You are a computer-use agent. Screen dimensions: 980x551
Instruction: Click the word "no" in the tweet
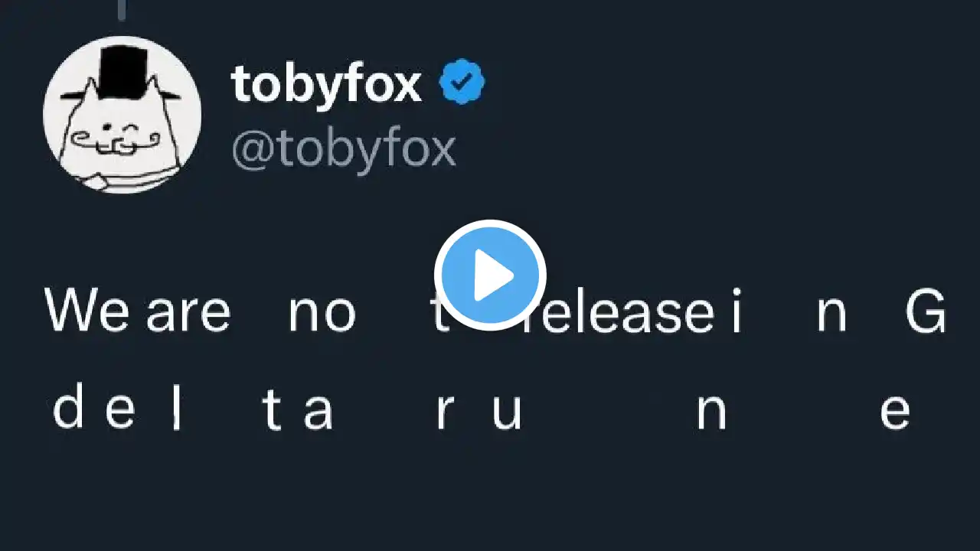pos(322,313)
